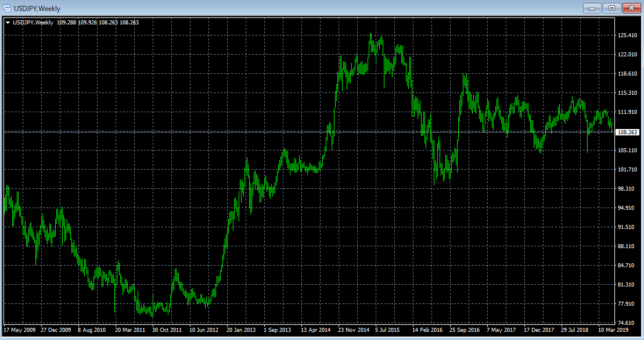Screen dimensions: 644x340
Task: Click the USDJPY,Weekly title bar text
Action: point(37,9)
